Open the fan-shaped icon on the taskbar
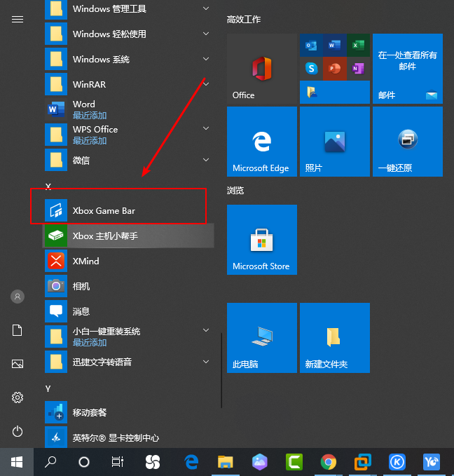 pyautogui.click(x=153, y=462)
